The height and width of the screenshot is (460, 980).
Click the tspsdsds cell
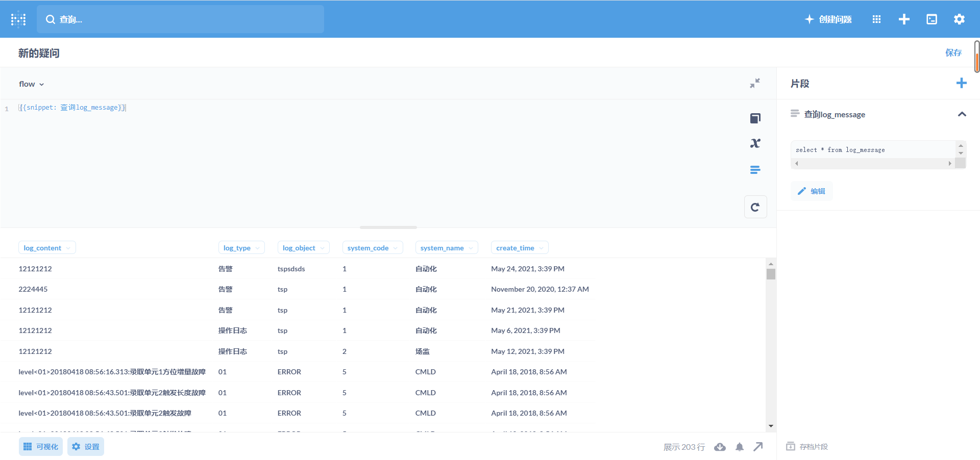(x=291, y=269)
